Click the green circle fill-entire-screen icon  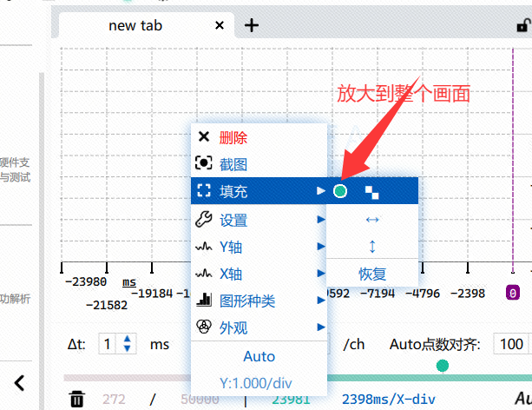(340, 191)
